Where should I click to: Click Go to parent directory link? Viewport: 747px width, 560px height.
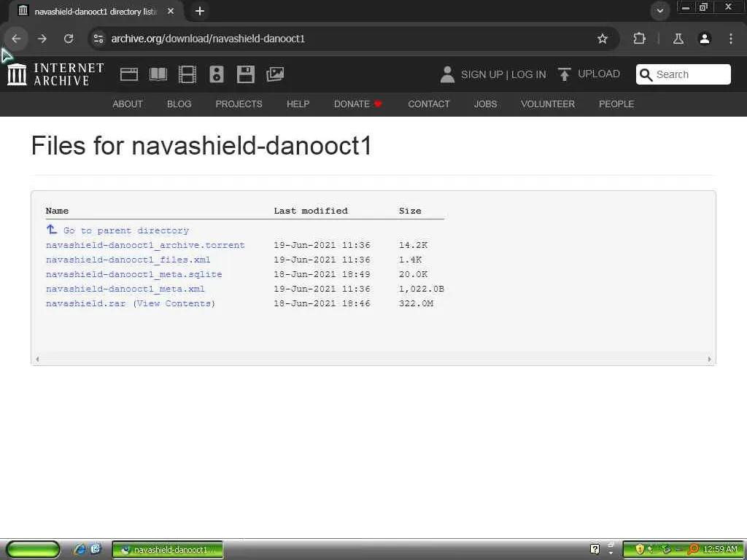(126, 230)
